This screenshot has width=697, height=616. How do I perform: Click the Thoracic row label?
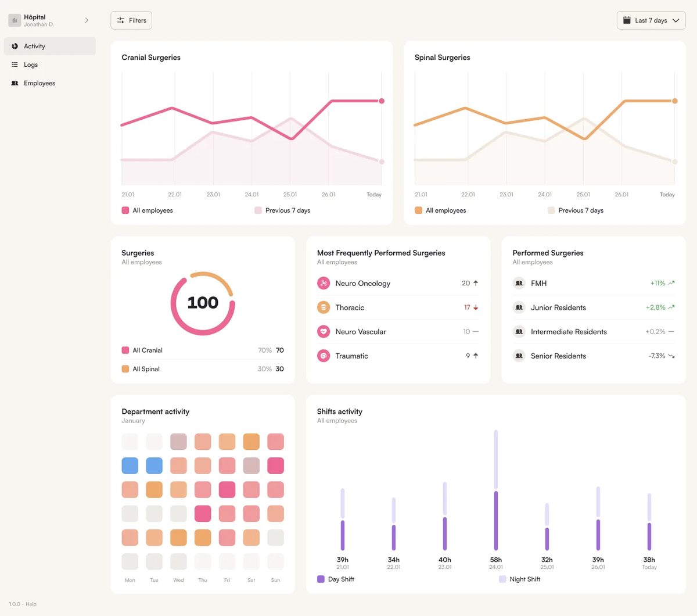click(350, 307)
